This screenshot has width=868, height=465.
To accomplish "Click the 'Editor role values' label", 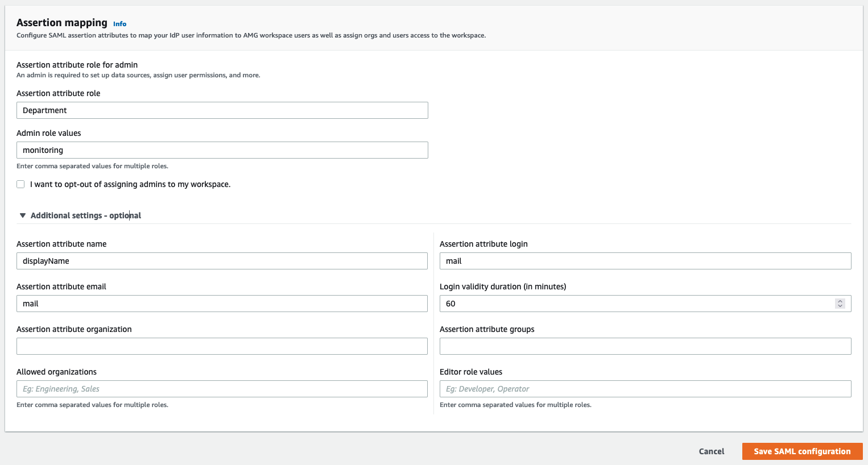I will (471, 372).
